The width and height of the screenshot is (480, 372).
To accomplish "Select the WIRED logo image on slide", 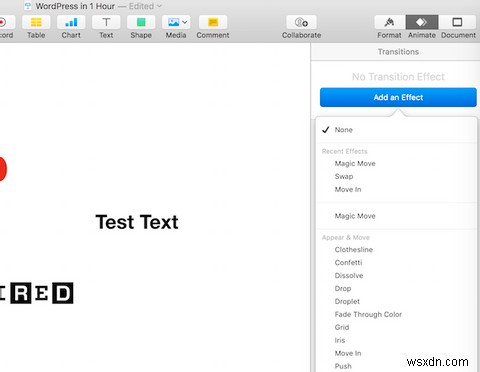I will point(37,293).
